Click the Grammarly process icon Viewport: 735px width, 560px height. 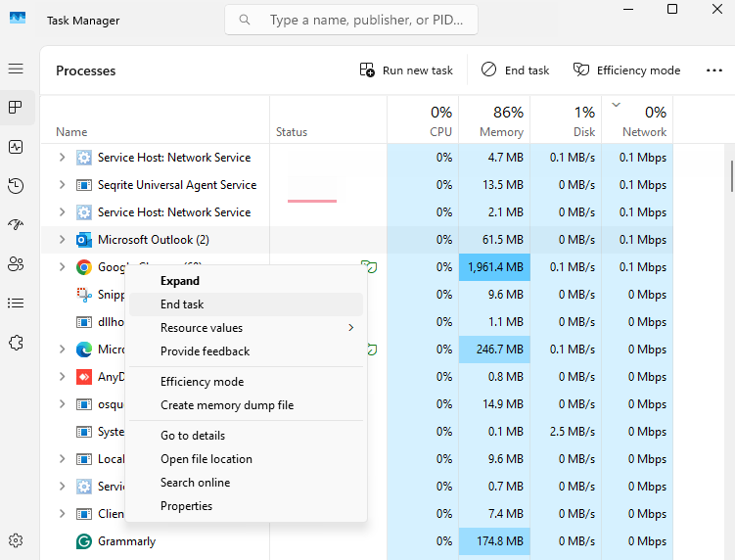click(84, 541)
